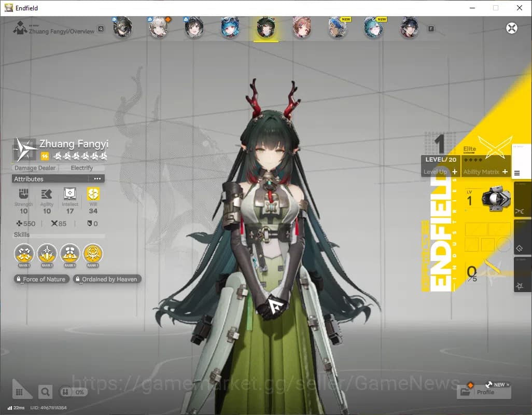
Task: Click the Electrify tag
Action: [82, 168]
